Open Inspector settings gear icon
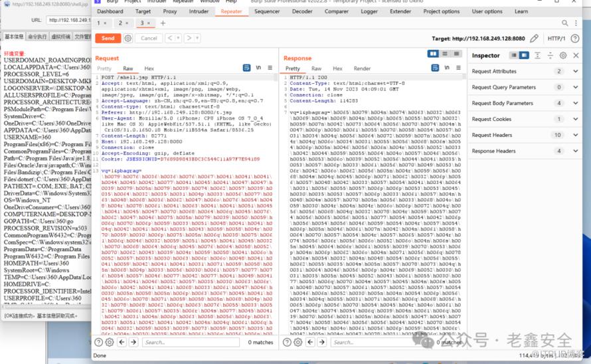 pyautogui.click(x=563, y=55)
